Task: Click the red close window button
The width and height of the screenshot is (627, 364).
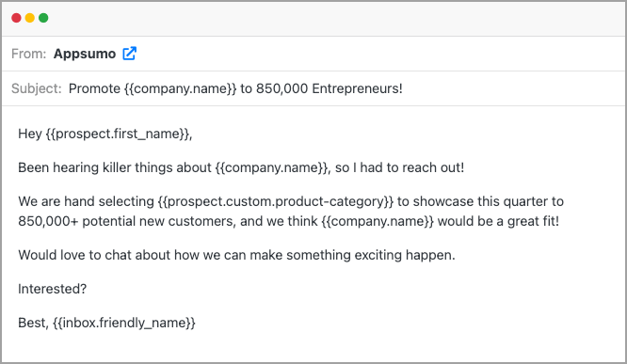Action: point(16,18)
